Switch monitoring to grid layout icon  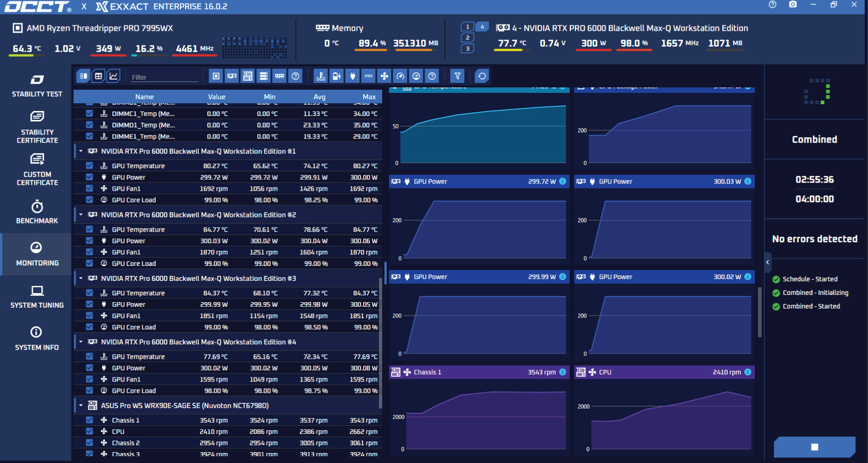(x=98, y=76)
